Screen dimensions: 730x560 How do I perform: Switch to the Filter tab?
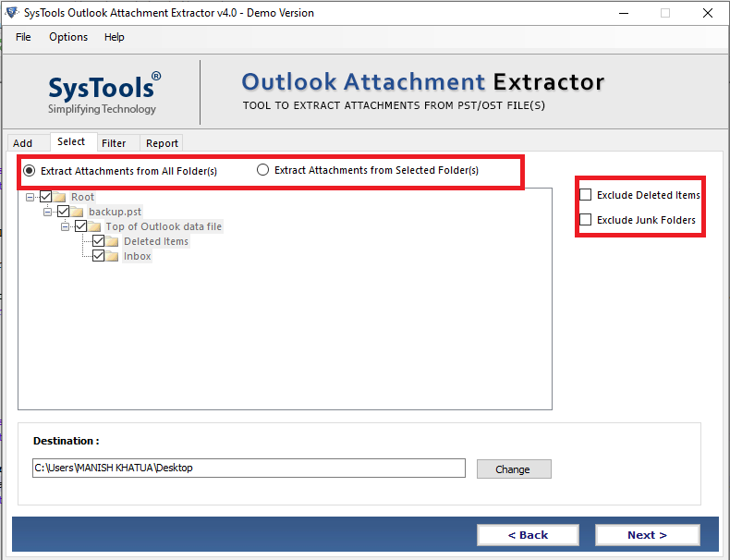coord(118,143)
